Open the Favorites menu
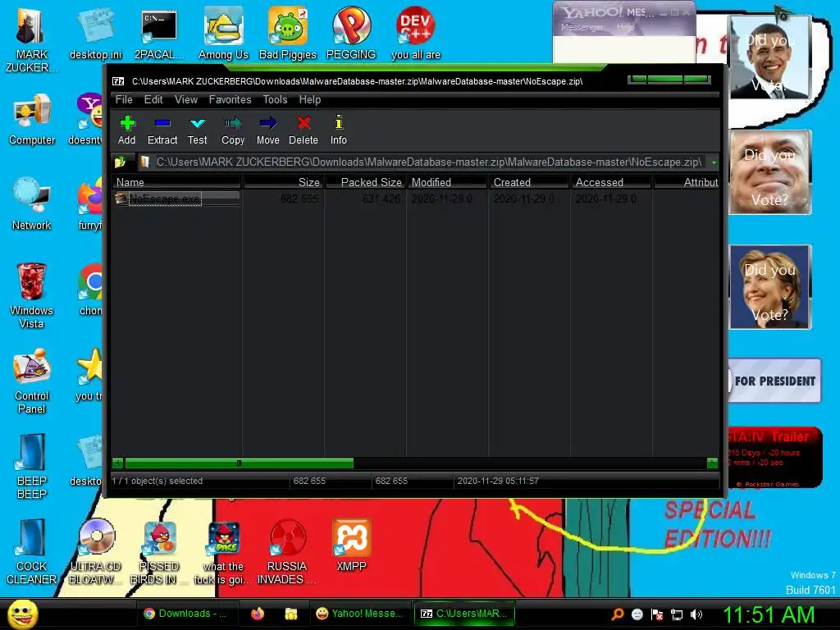This screenshot has width=840, height=630. tap(230, 99)
